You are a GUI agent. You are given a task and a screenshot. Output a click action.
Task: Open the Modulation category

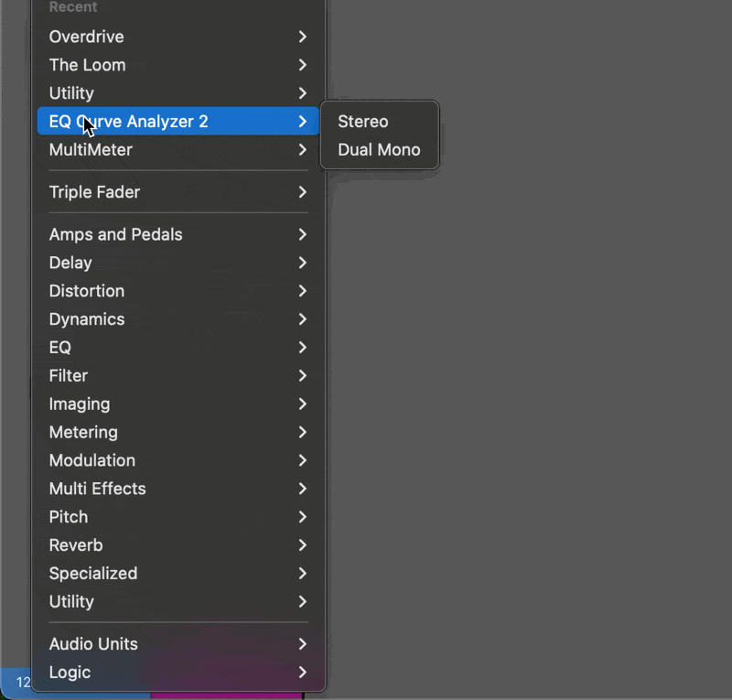click(92, 460)
